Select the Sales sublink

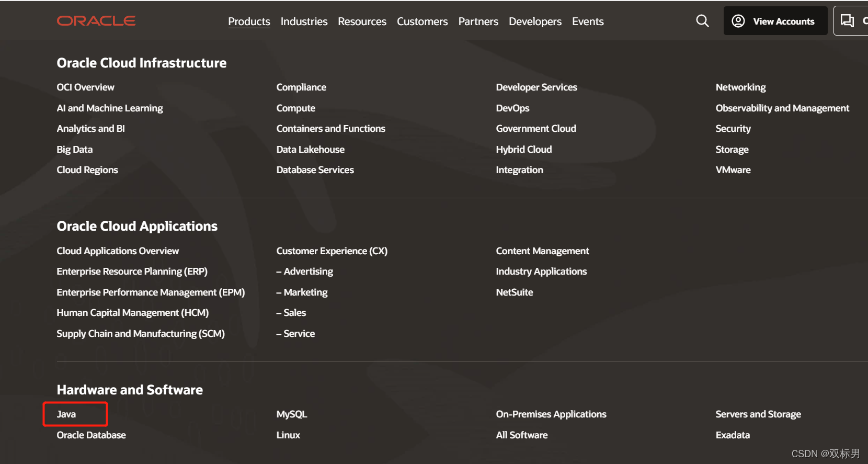291,313
